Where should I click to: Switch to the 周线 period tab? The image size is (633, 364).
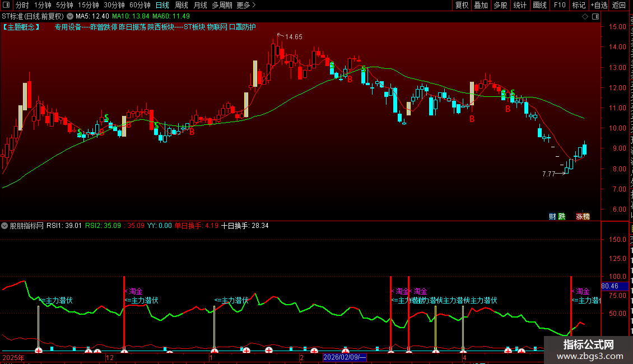coord(181,5)
